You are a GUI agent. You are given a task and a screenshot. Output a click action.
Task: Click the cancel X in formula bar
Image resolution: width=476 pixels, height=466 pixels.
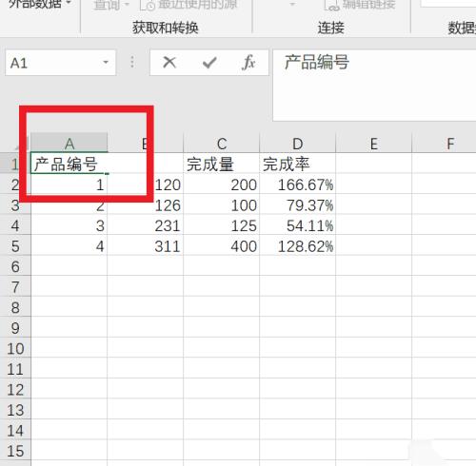click(x=169, y=63)
